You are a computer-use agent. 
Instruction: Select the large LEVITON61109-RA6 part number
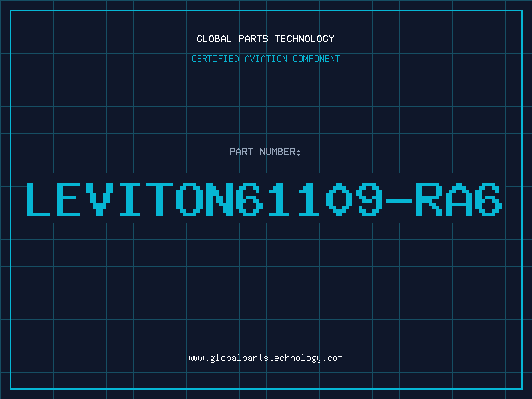(264, 199)
